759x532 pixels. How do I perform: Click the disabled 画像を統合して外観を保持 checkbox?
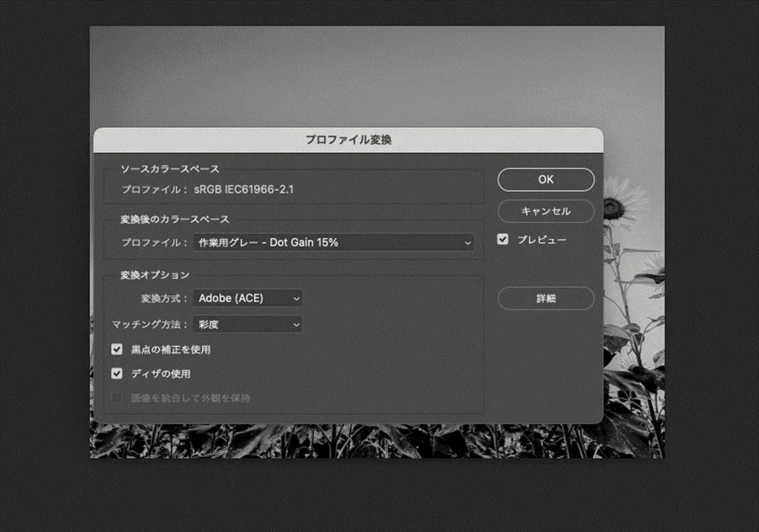116,397
